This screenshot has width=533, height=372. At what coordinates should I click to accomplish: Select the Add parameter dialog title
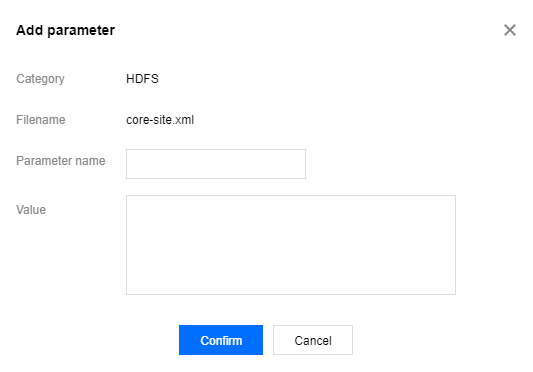pyautogui.click(x=66, y=30)
